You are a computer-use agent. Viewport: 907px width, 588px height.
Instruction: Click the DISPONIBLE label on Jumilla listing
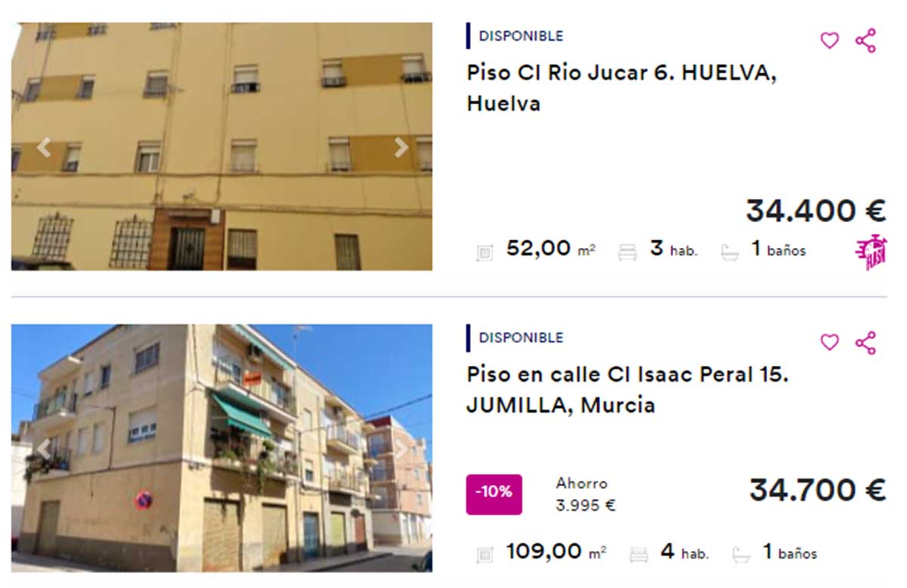(521, 337)
